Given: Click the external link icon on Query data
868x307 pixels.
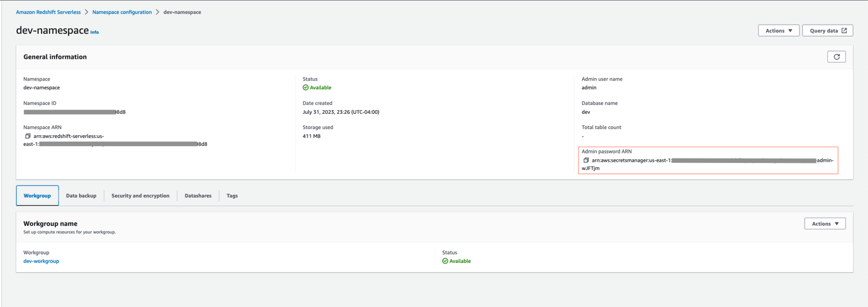Looking at the screenshot, I should (844, 30).
